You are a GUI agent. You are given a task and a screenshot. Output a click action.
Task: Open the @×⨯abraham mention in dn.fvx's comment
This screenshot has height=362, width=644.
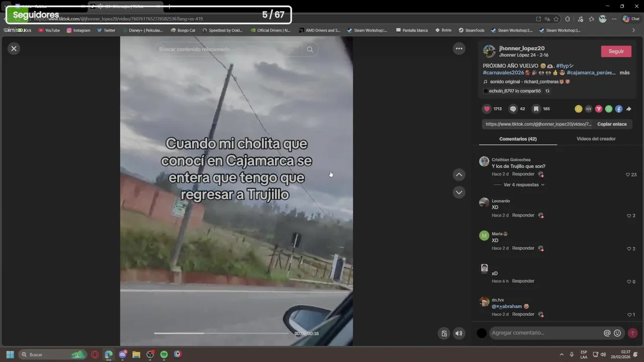point(507,306)
